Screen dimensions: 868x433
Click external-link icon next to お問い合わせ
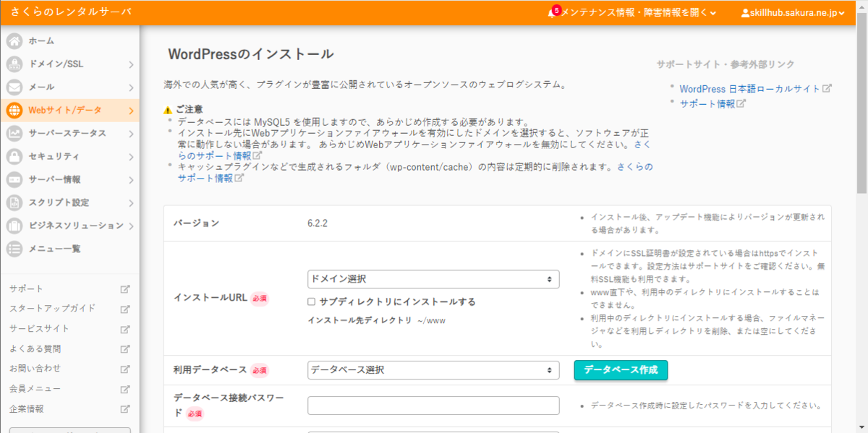tap(125, 369)
